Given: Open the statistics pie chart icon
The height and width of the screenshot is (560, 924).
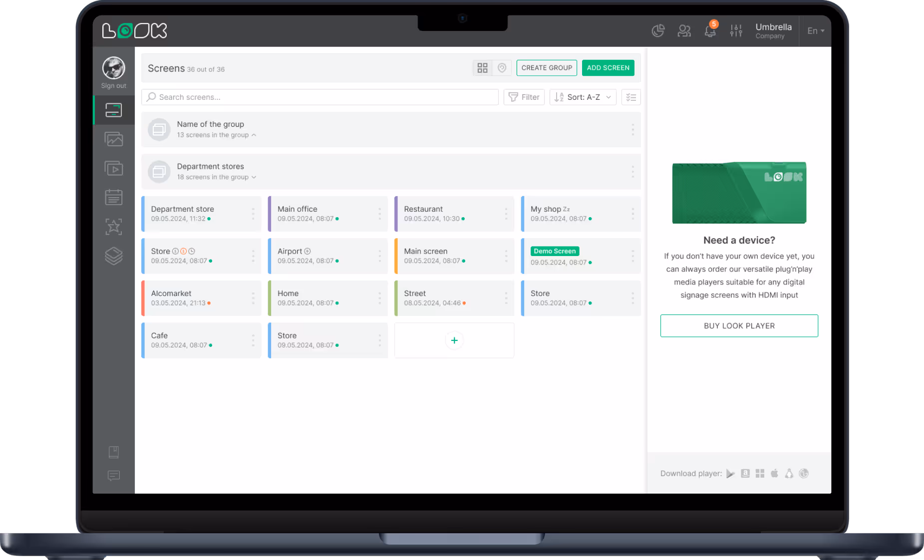Looking at the screenshot, I should coord(658,30).
